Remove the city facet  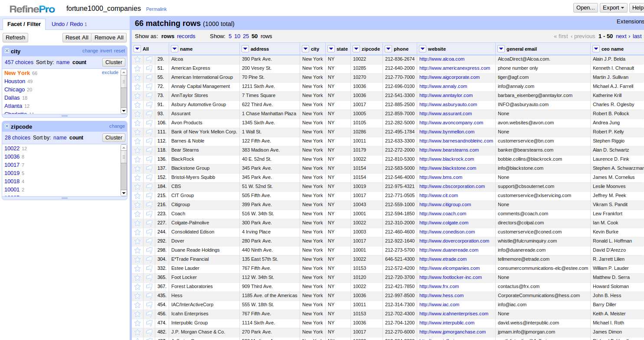click(7, 51)
